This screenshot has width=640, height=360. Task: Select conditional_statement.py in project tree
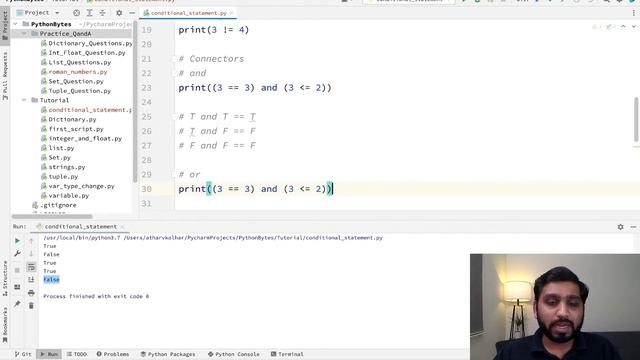86,110
